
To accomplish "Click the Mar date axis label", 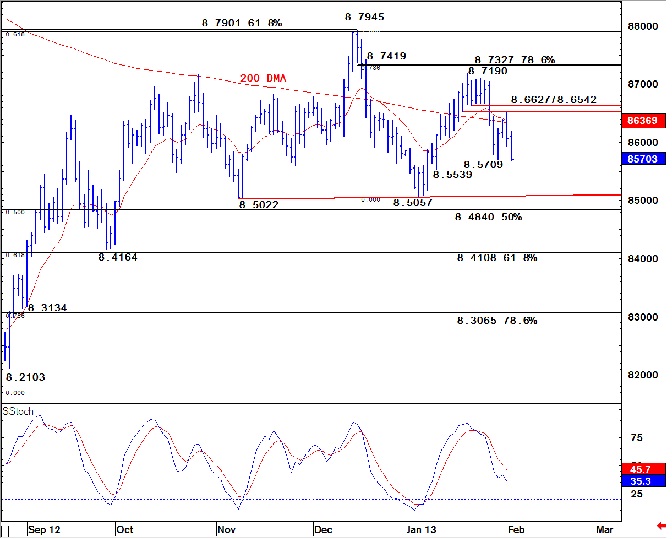I will (x=604, y=531).
